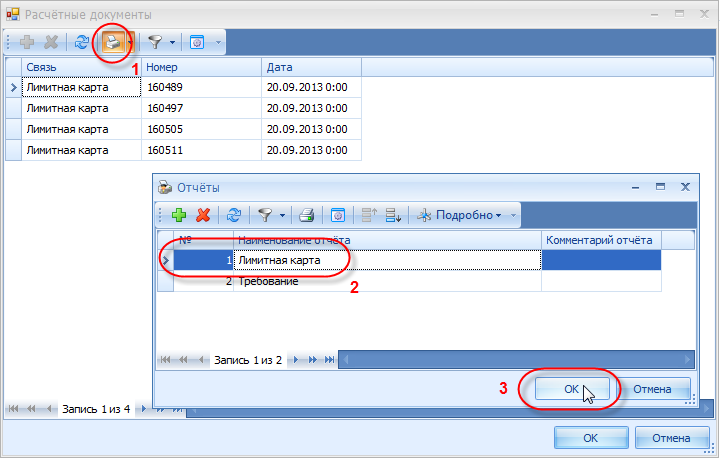Viewport: 720px width, 459px height.
Task: Click Лимитная карта cell in row 160497
Action: pos(81,108)
